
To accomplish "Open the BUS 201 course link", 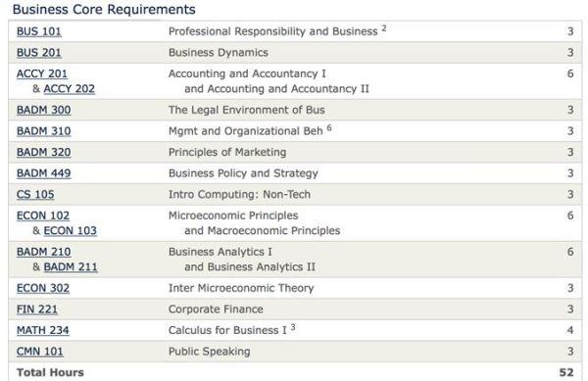I will [x=38, y=53].
